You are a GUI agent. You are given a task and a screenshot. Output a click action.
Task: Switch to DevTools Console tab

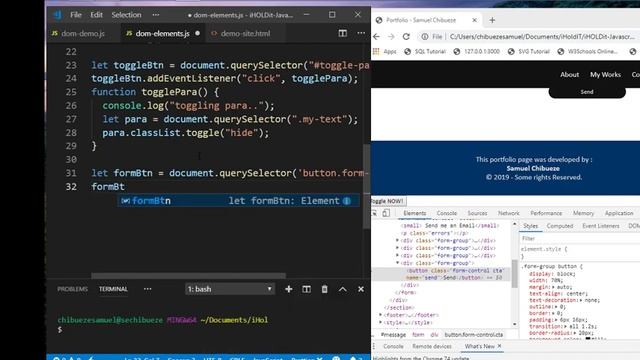coord(447,213)
